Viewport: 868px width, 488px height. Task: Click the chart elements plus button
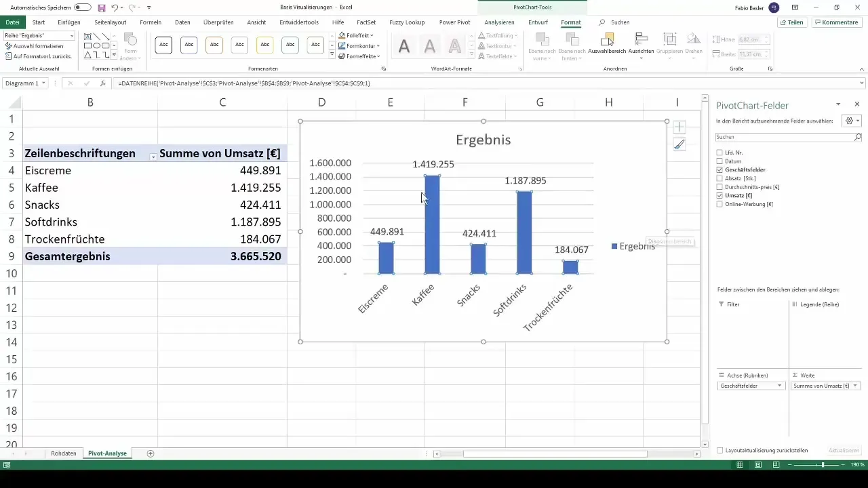click(x=679, y=127)
